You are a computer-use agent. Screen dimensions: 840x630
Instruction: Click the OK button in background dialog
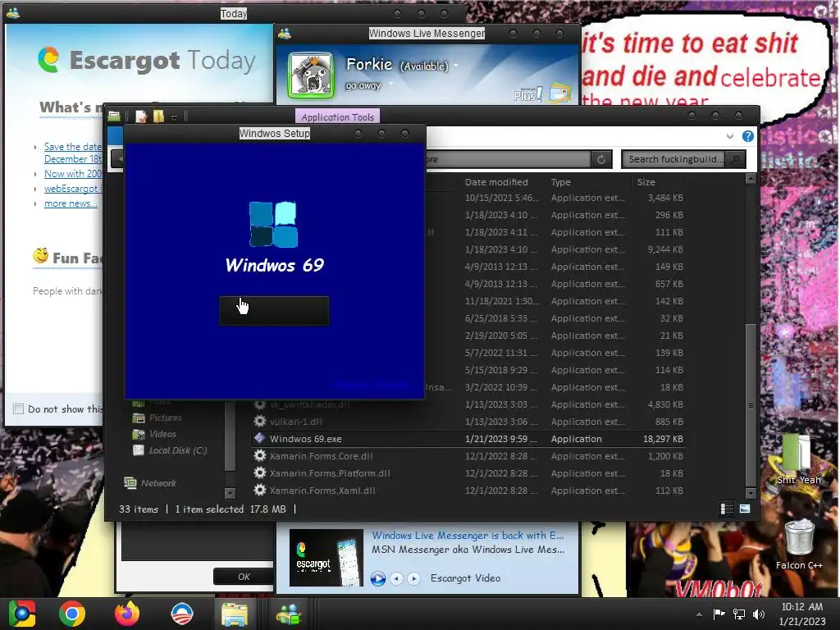coord(244,577)
